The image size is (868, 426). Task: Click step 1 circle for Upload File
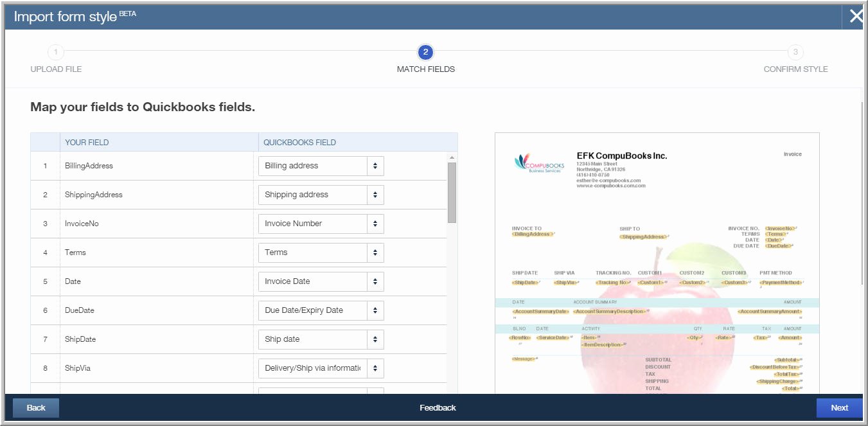56,52
